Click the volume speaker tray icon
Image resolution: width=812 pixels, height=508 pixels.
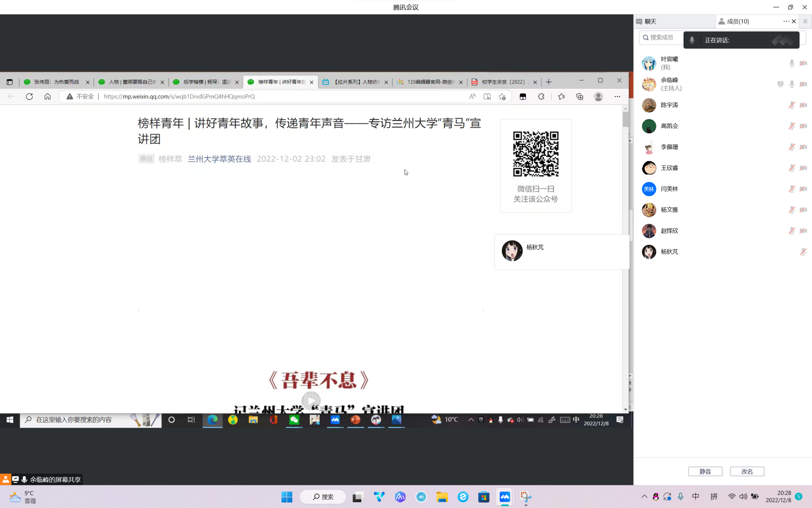point(743,497)
